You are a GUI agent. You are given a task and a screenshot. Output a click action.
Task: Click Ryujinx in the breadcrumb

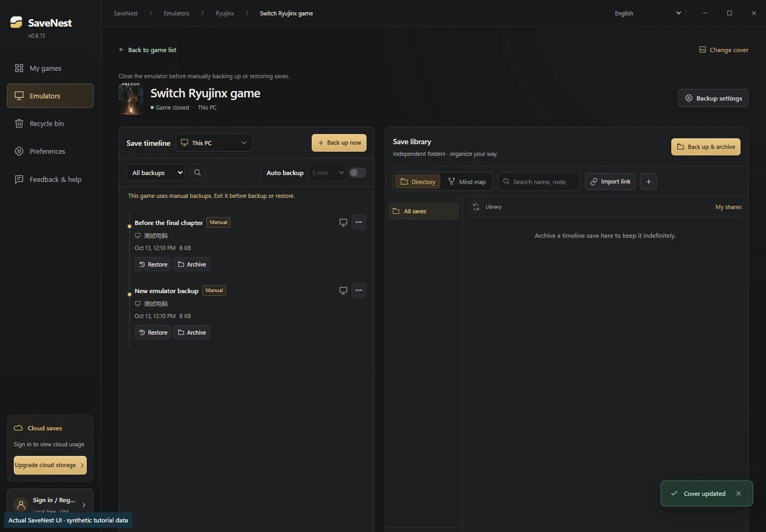pos(224,13)
